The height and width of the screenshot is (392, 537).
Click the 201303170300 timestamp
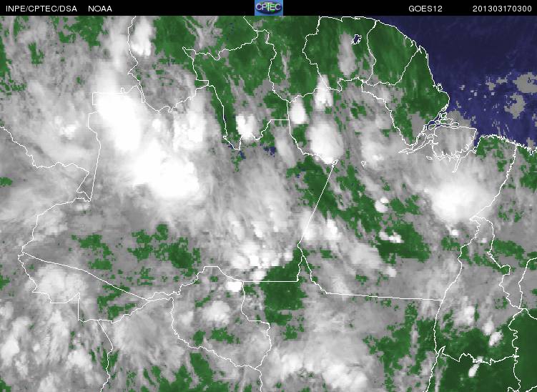[502, 9]
